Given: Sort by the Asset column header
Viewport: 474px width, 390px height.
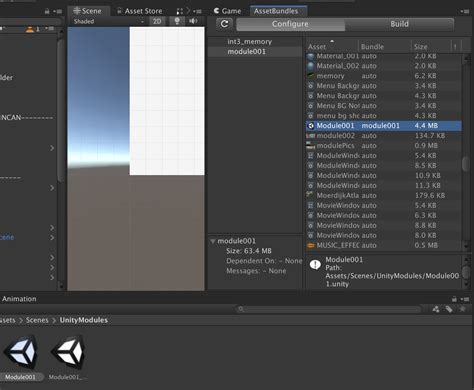Looking at the screenshot, I should (332, 46).
